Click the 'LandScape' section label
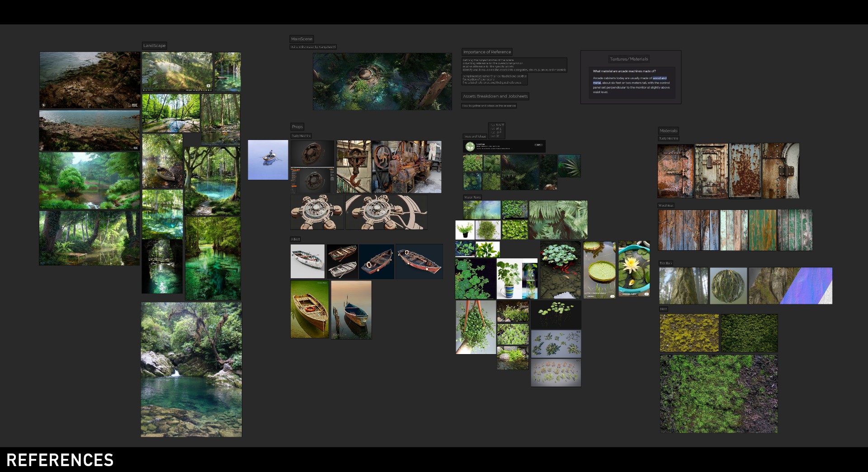Viewport: 868px width, 472px height. pyautogui.click(x=155, y=46)
